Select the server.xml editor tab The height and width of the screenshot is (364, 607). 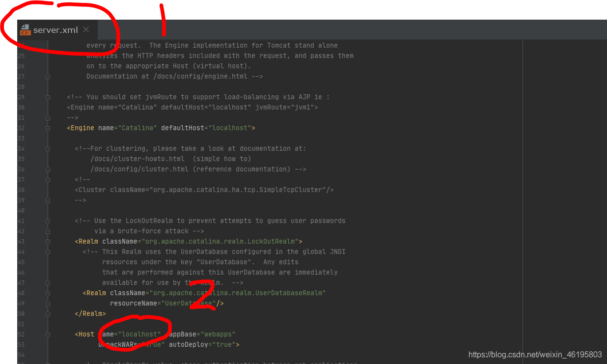pyautogui.click(x=57, y=30)
